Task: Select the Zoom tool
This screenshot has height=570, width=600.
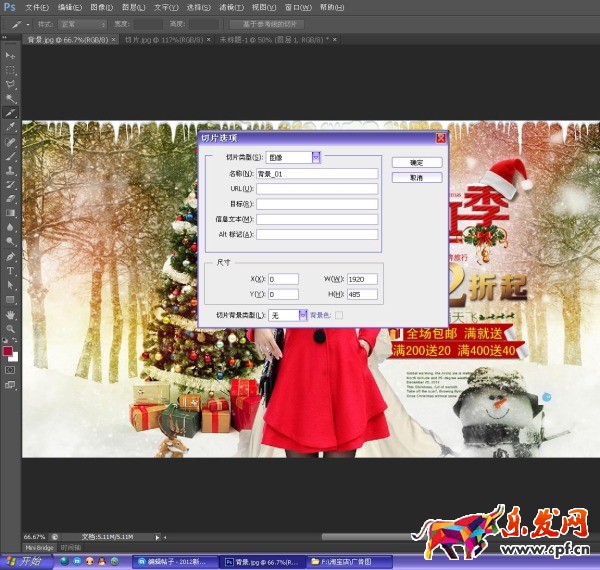Action: point(10,329)
